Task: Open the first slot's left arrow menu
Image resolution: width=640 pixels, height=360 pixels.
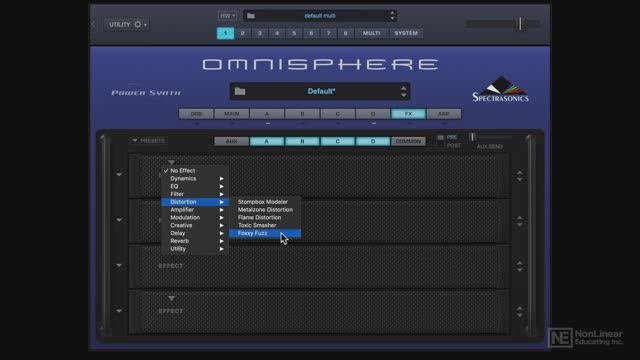Action: [119, 175]
